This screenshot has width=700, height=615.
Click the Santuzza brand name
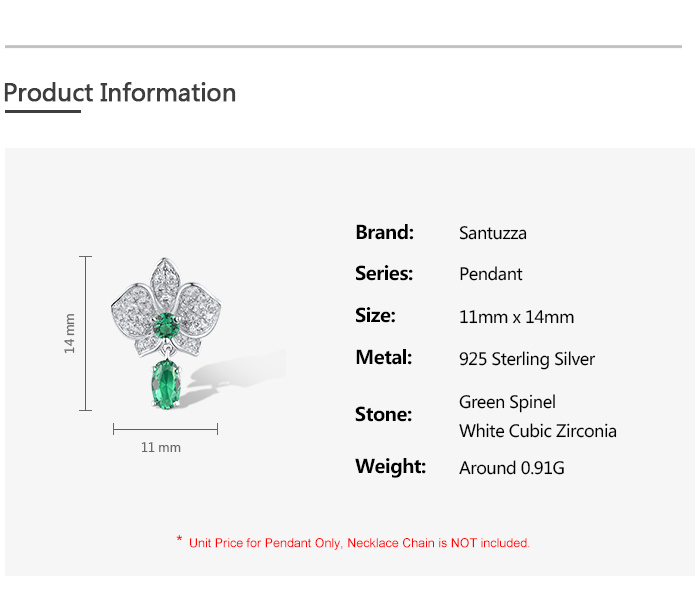(x=492, y=233)
